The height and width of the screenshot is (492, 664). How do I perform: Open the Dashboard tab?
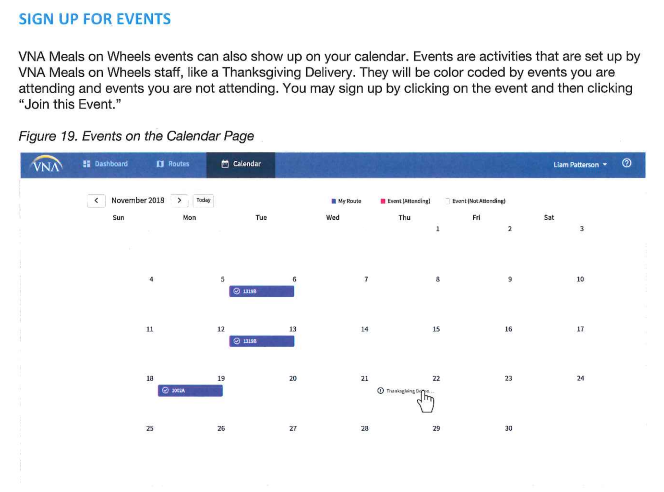click(105, 164)
